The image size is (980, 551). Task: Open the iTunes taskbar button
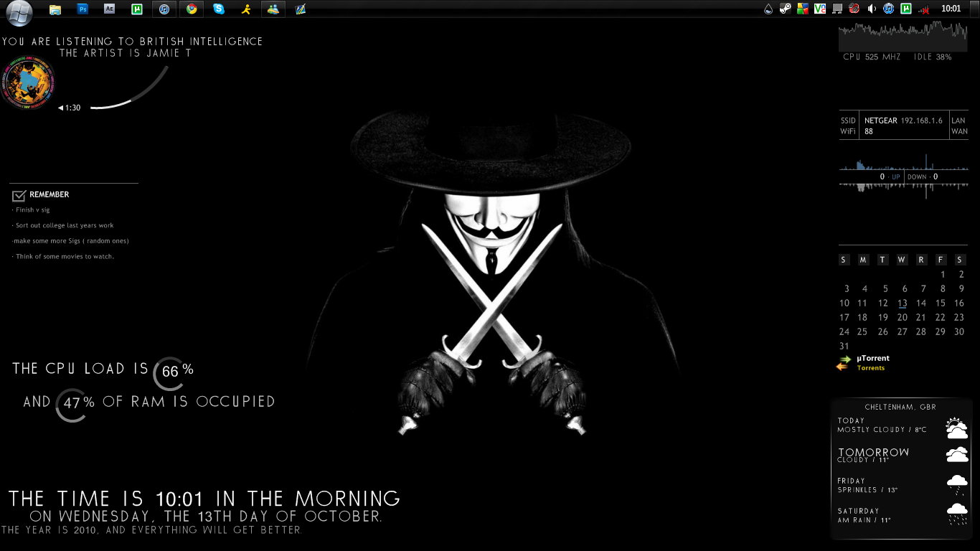[x=164, y=9]
